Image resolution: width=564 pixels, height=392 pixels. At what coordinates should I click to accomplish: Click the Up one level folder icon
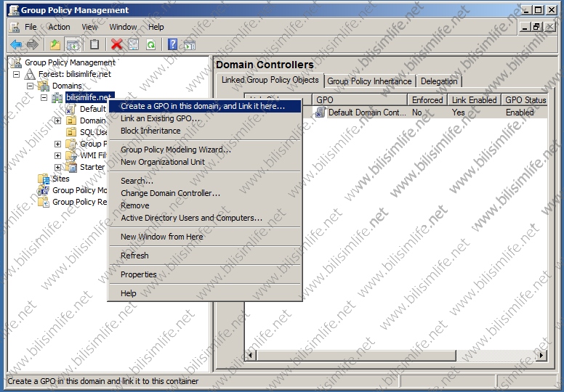[x=55, y=44]
